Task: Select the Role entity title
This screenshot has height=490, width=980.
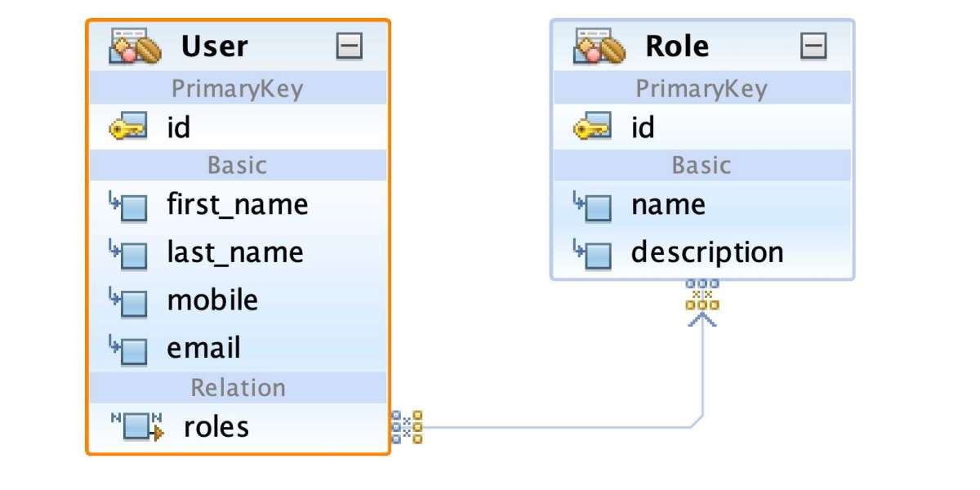Action: pyautogui.click(x=677, y=46)
